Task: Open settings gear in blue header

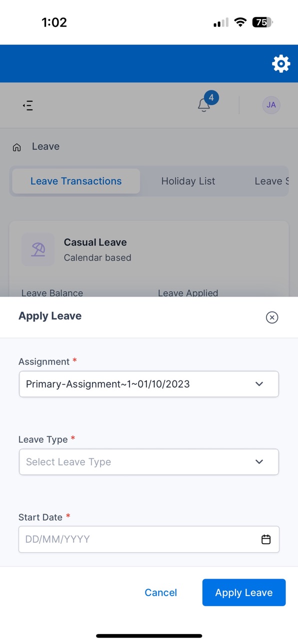Action: pyautogui.click(x=281, y=64)
